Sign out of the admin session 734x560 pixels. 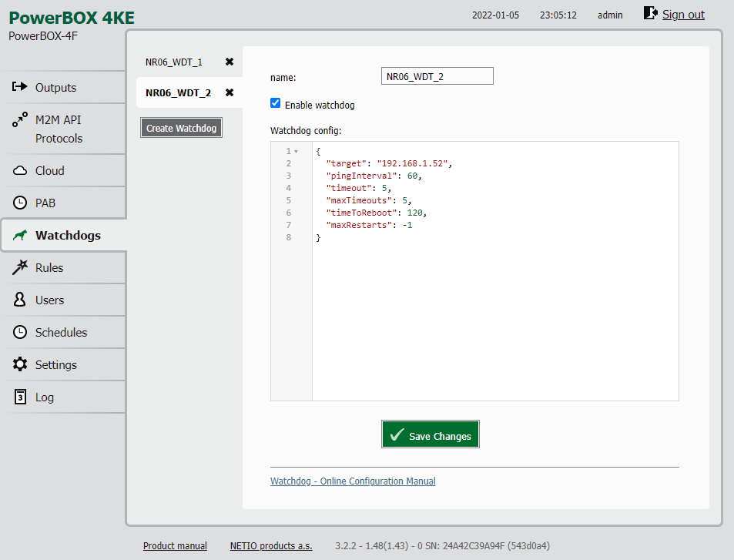(x=682, y=14)
